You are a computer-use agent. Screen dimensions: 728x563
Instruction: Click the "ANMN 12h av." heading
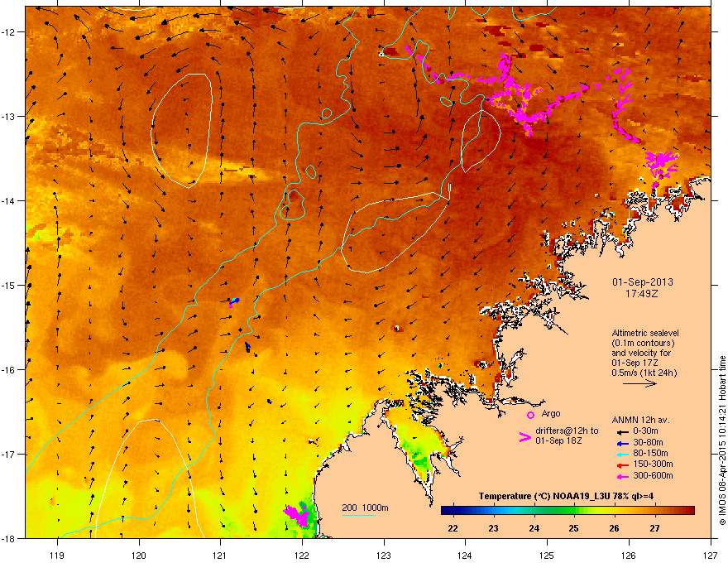coord(640,420)
